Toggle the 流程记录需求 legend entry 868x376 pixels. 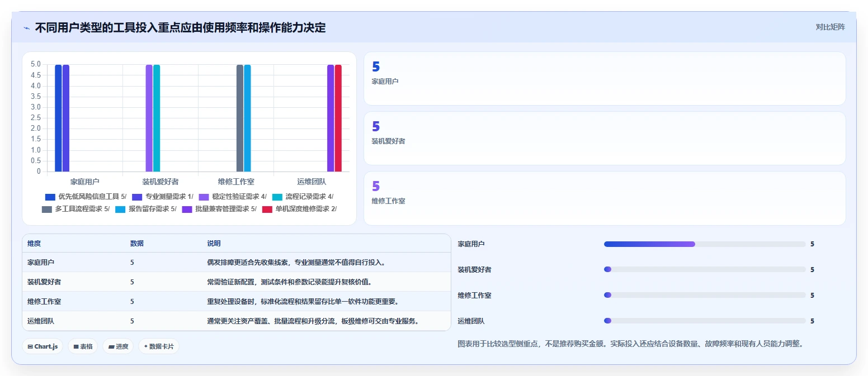point(303,197)
